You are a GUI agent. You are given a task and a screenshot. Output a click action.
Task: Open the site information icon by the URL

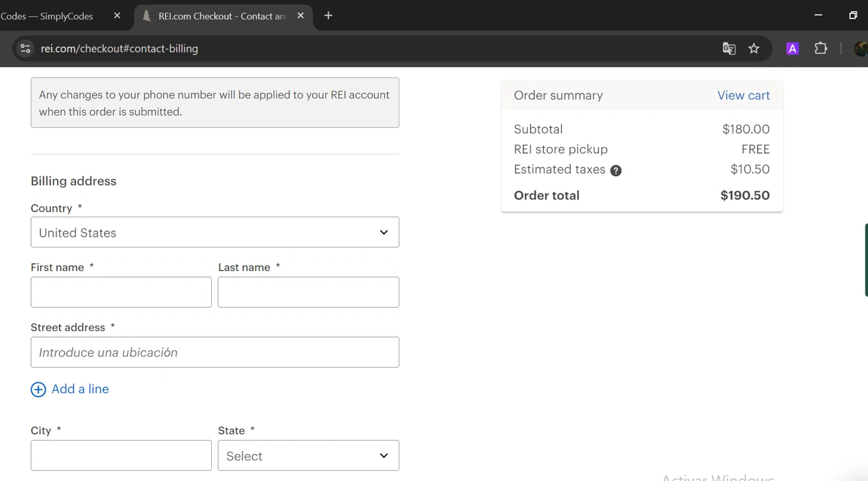tap(25, 49)
